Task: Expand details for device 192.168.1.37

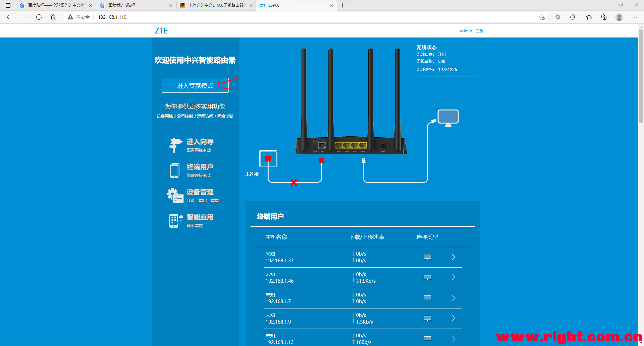Action: coord(453,257)
